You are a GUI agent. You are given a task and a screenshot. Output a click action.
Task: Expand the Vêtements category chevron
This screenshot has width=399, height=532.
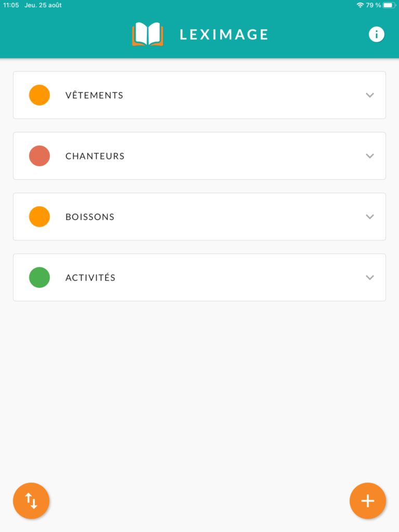[x=370, y=95]
